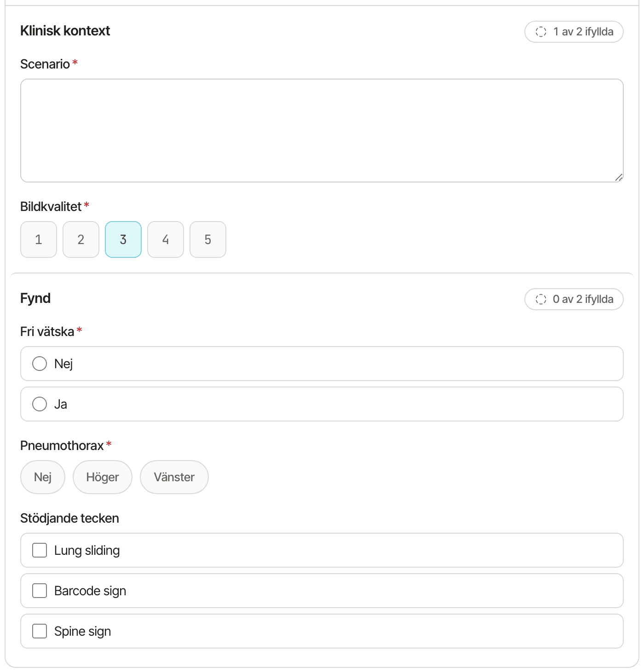Select Ja for Fri vätska

(322, 404)
